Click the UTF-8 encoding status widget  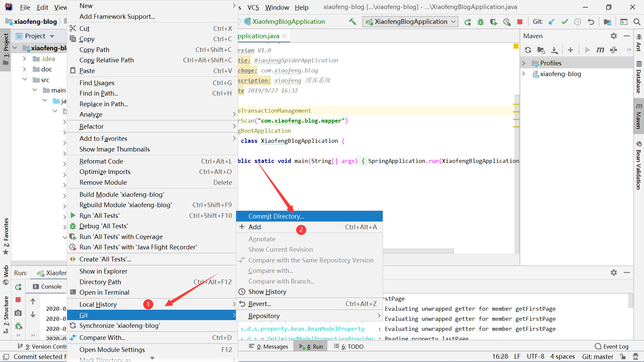[535, 357]
